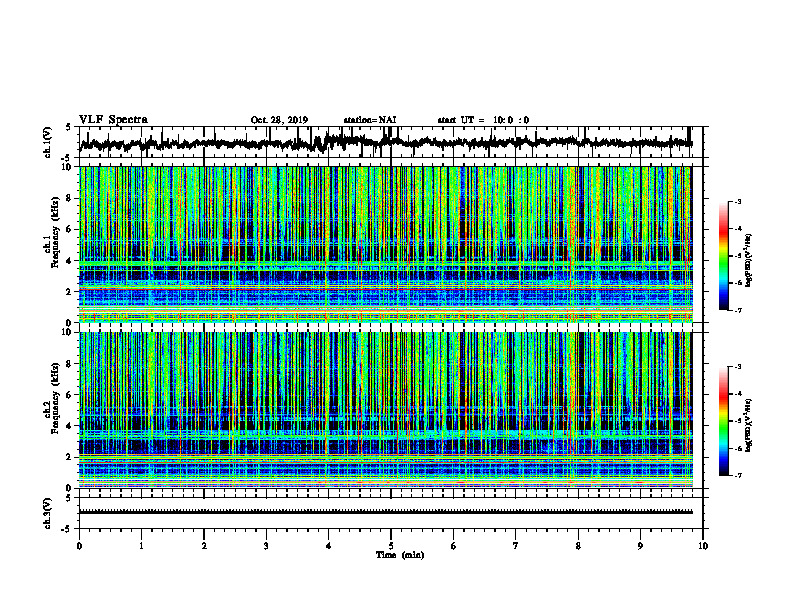Click the "-7" label on ch.2 colorbar
This screenshot has height=612, width=792.
tap(737, 475)
